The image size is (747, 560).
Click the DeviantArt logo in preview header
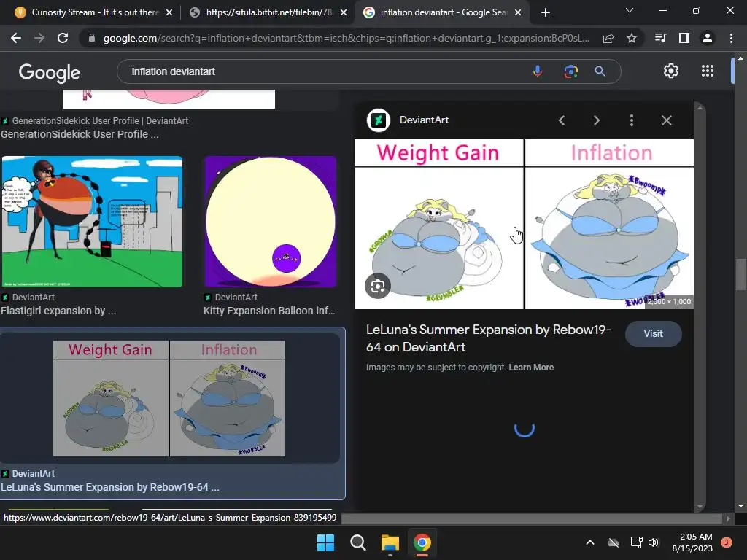(379, 120)
